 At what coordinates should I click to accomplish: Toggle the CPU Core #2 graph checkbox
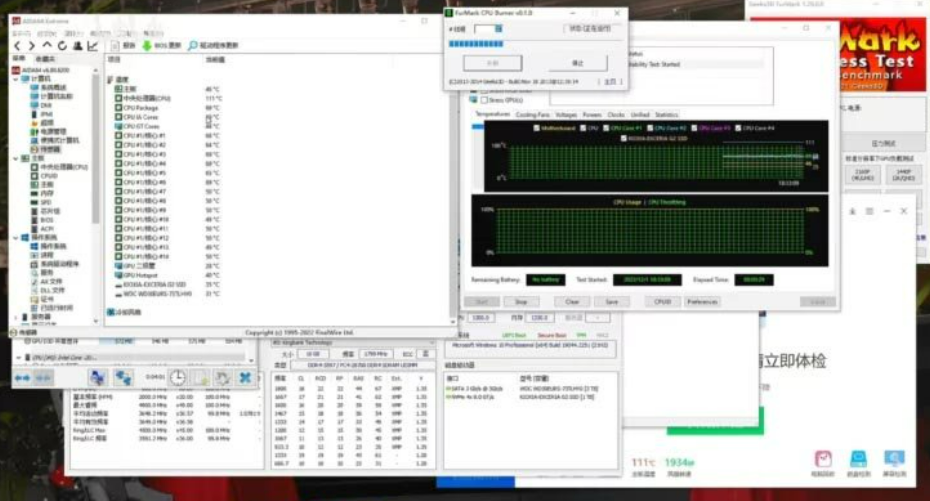650,128
